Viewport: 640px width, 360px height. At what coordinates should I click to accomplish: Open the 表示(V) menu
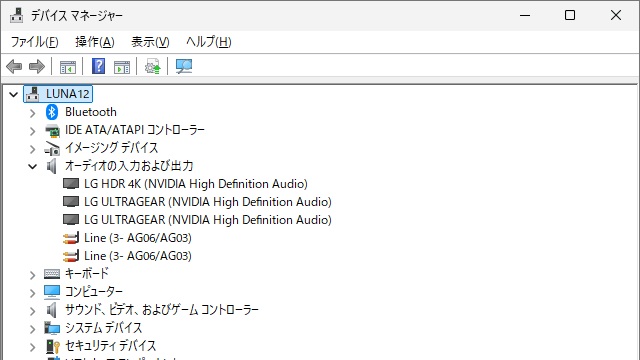(x=150, y=42)
